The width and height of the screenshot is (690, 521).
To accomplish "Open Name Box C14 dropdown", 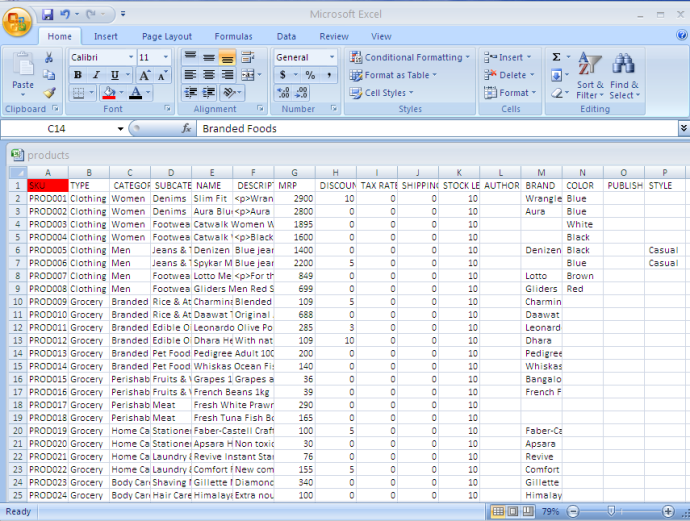I will [x=120, y=129].
